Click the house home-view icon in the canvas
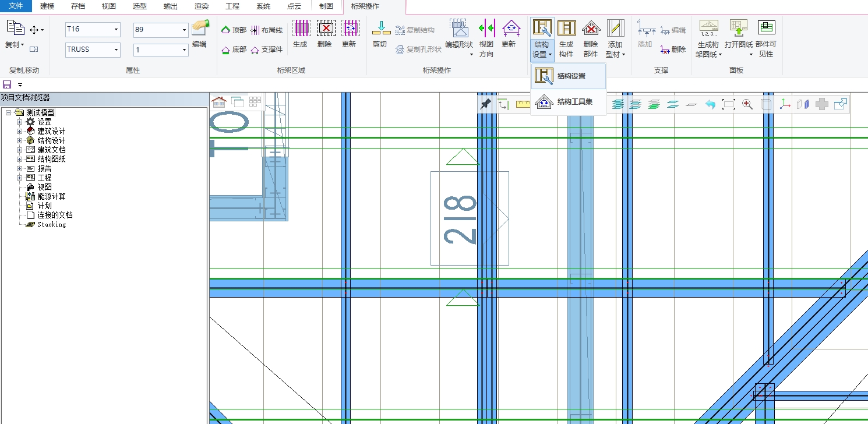The width and height of the screenshot is (868, 424). 219,102
